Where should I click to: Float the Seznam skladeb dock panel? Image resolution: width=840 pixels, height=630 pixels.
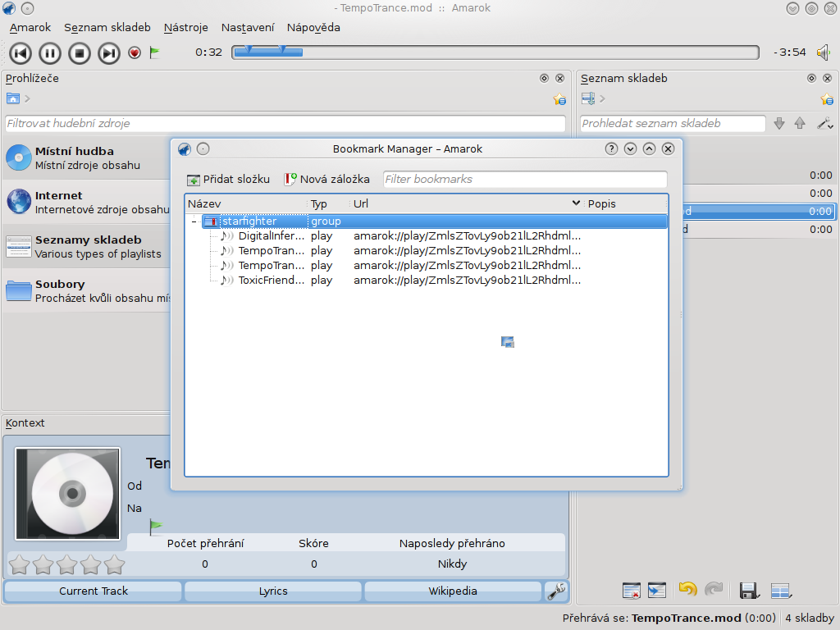pos(811,78)
